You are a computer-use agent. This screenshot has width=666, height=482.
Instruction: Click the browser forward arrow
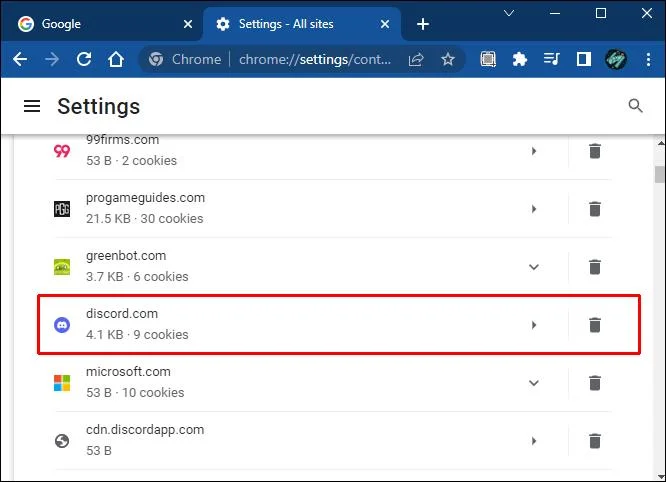point(52,59)
